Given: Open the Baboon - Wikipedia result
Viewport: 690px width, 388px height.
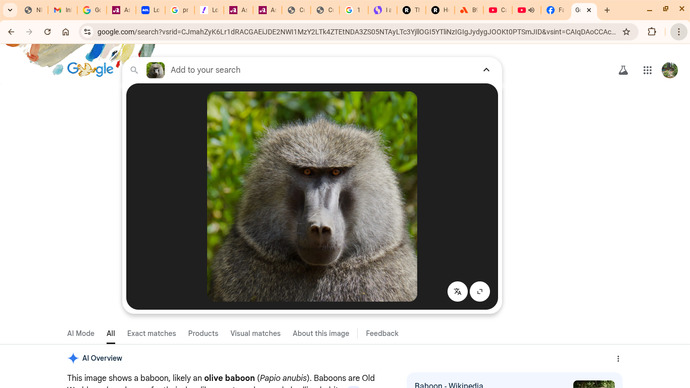Looking at the screenshot, I should coord(448,385).
